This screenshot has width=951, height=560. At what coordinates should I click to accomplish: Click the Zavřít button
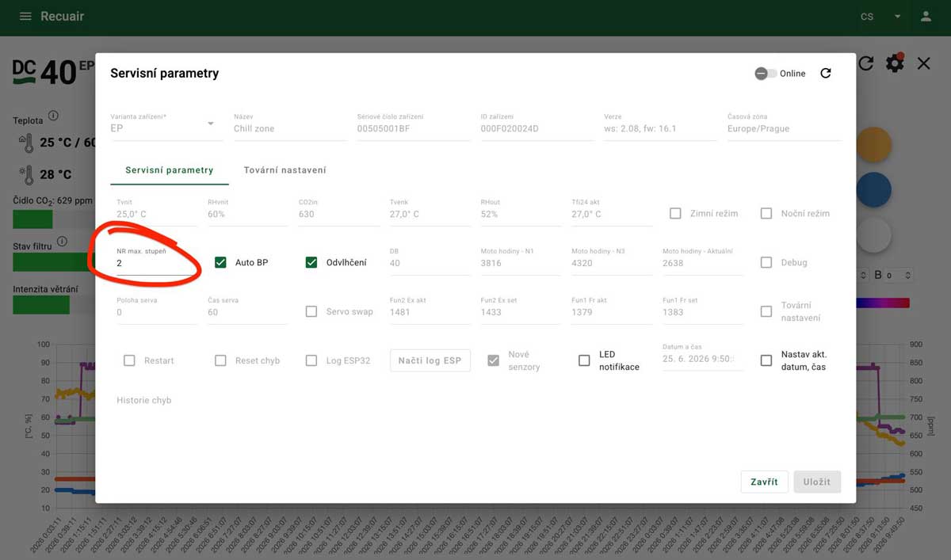764,482
